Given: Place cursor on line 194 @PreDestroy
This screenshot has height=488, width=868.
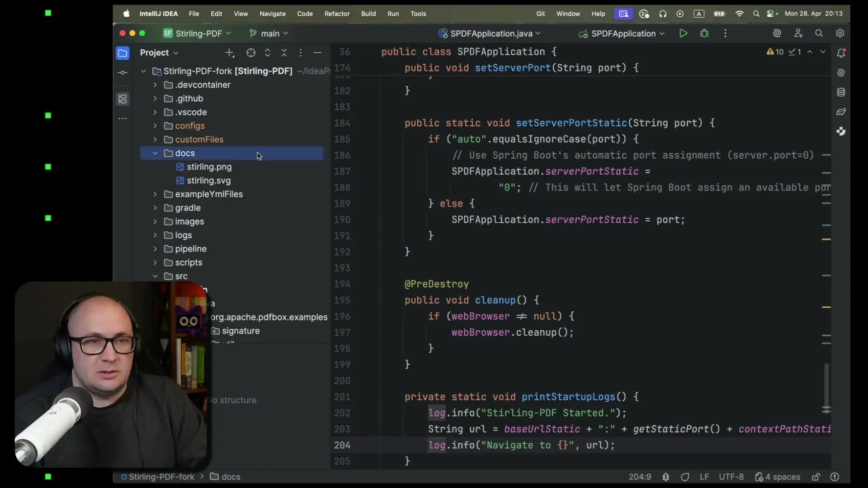Looking at the screenshot, I should tap(436, 284).
